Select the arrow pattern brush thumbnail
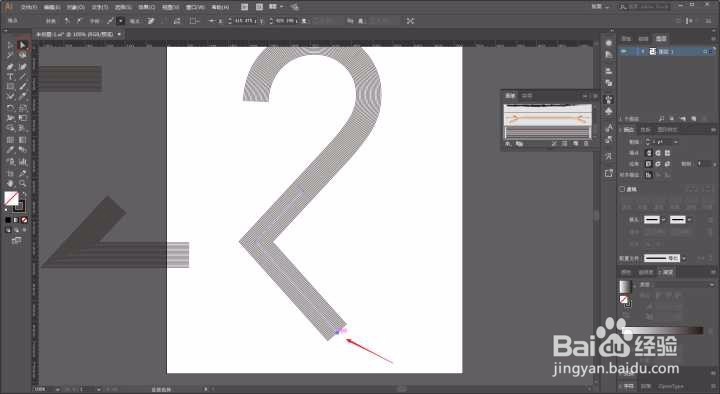Viewport: 720px width, 394px height. (x=547, y=119)
